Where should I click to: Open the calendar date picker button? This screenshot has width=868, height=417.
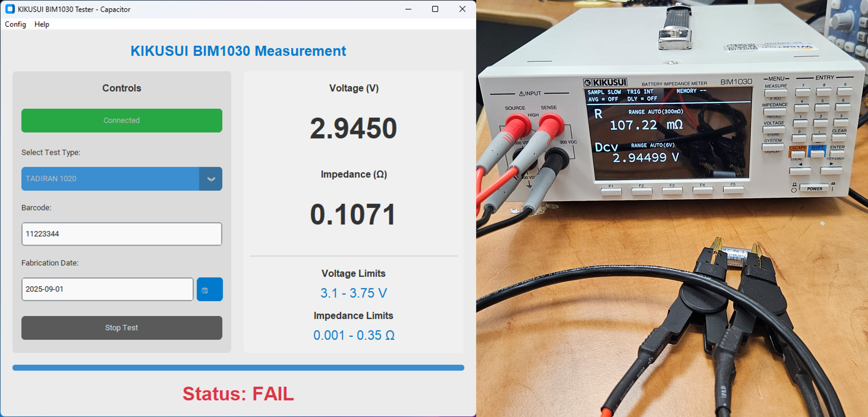click(x=210, y=289)
